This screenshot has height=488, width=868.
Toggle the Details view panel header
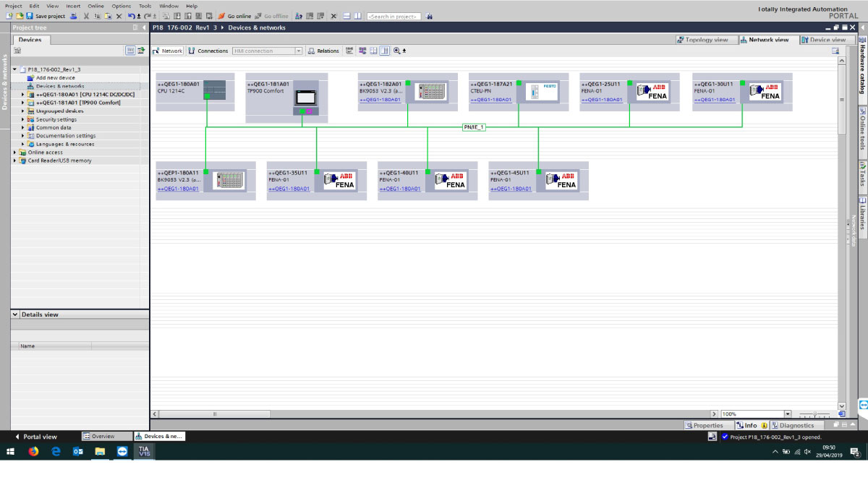[14, 314]
